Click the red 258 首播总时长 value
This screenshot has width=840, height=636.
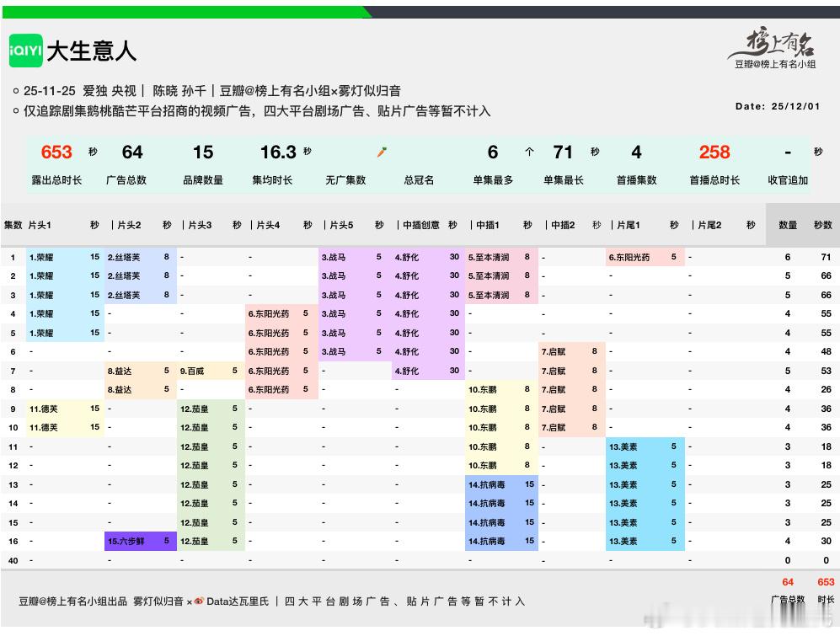tap(714, 152)
